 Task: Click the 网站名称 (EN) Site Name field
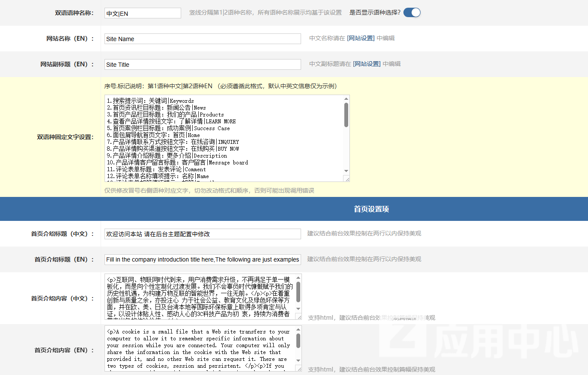tap(203, 39)
